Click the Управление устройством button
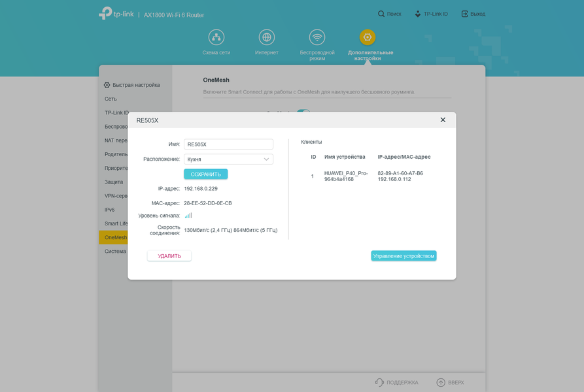Screen dimensions: 584x392 (x=404, y=256)
